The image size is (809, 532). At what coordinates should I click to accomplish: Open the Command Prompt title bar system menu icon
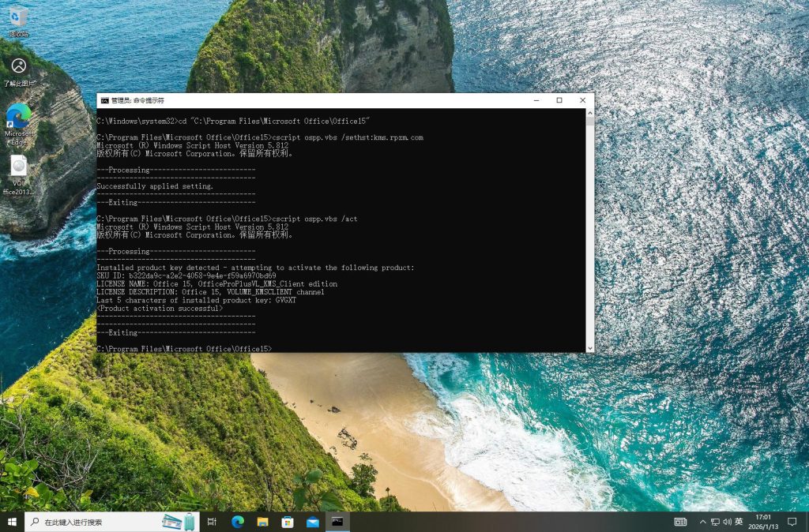tap(104, 100)
